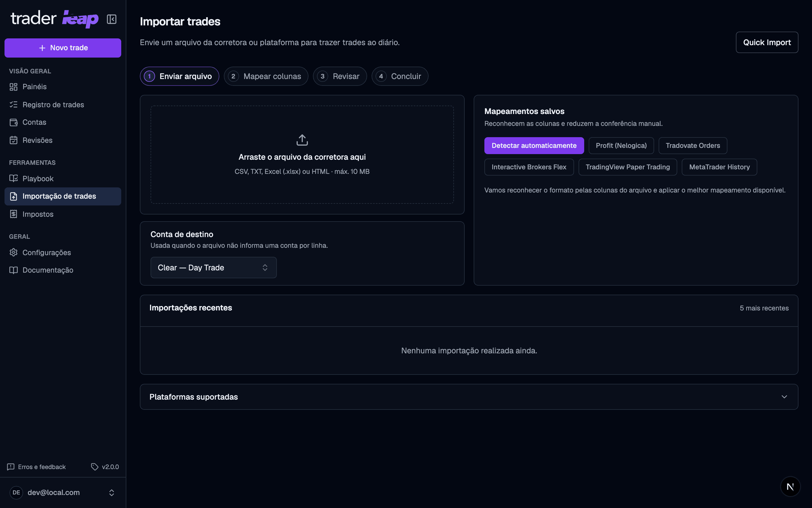The image size is (812, 508).
Task: Click the Playbook book icon
Action: (x=14, y=178)
